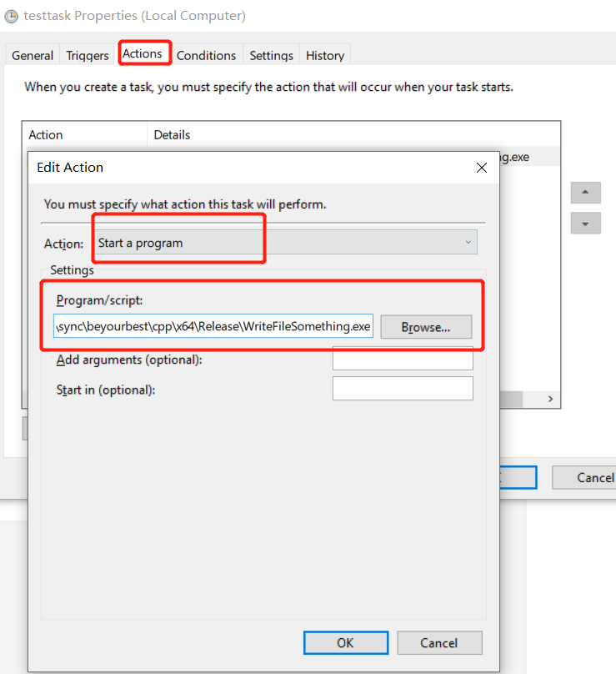Click the dropdown chevron of Action combo box
The image size is (616, 674).
[468, 243]
